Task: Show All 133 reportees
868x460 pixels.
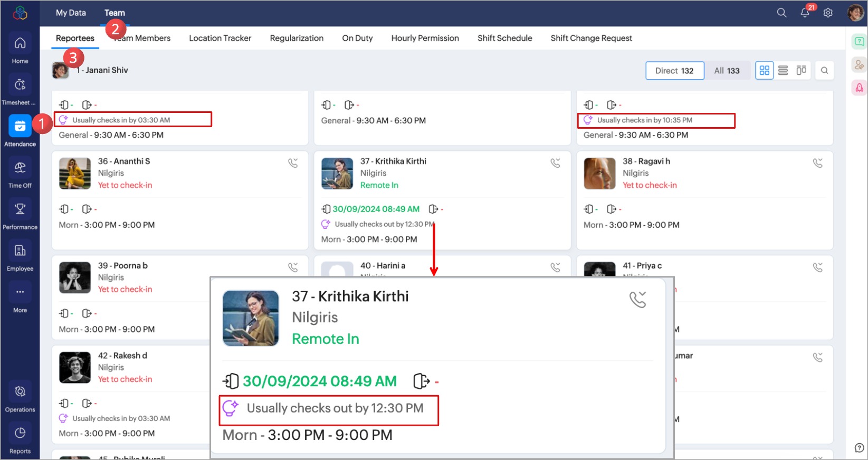Action: click(727, 71)
